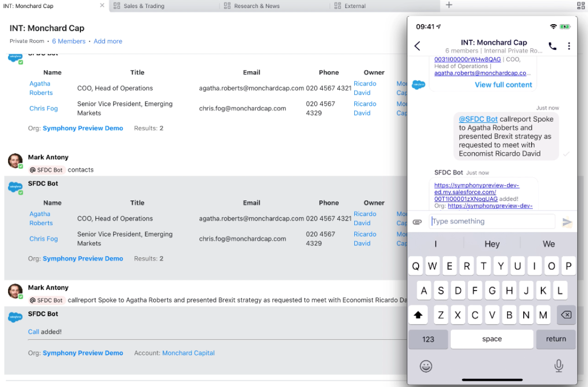Click the Add more link

[x=108, y=41]
